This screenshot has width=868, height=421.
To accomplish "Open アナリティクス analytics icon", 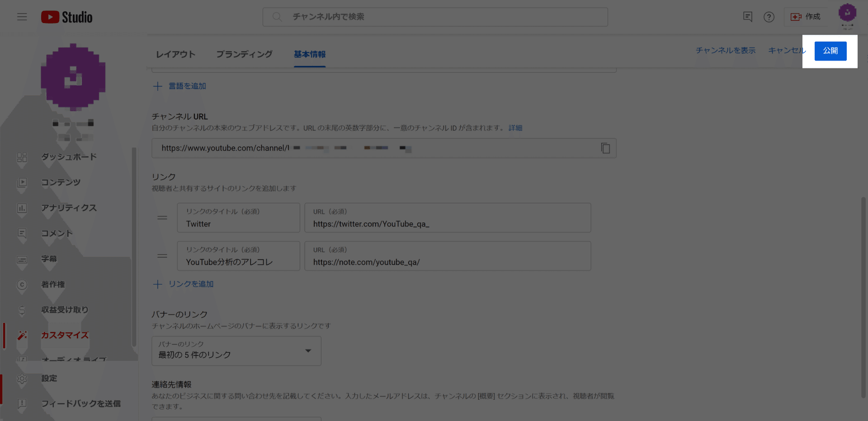I will (22, 208).
